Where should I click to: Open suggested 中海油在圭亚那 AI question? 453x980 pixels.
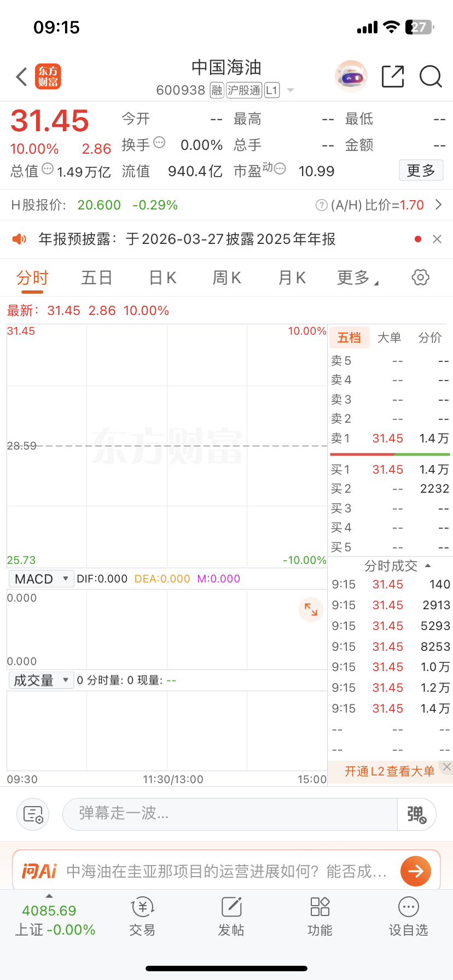227,871
